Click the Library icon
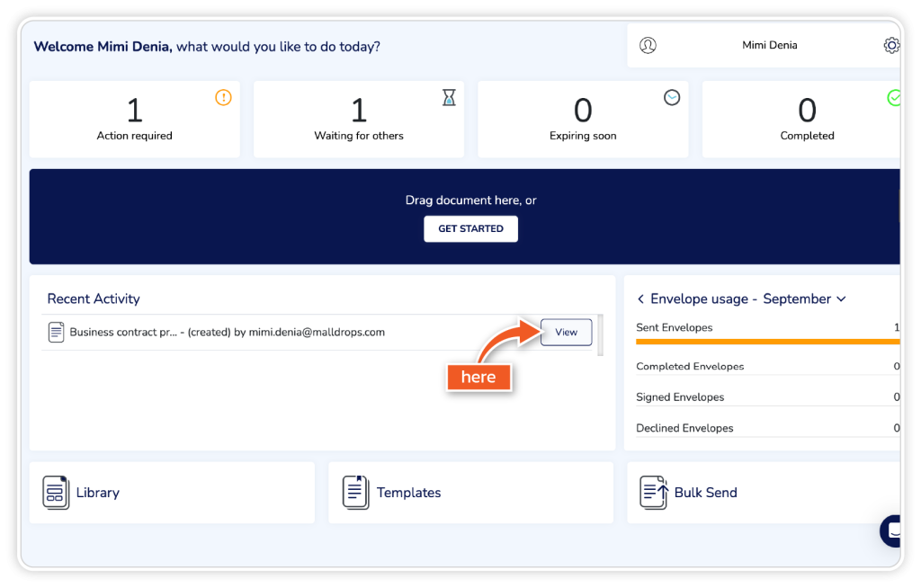Screen dimensions: 921x588 (x=56, y=493)
